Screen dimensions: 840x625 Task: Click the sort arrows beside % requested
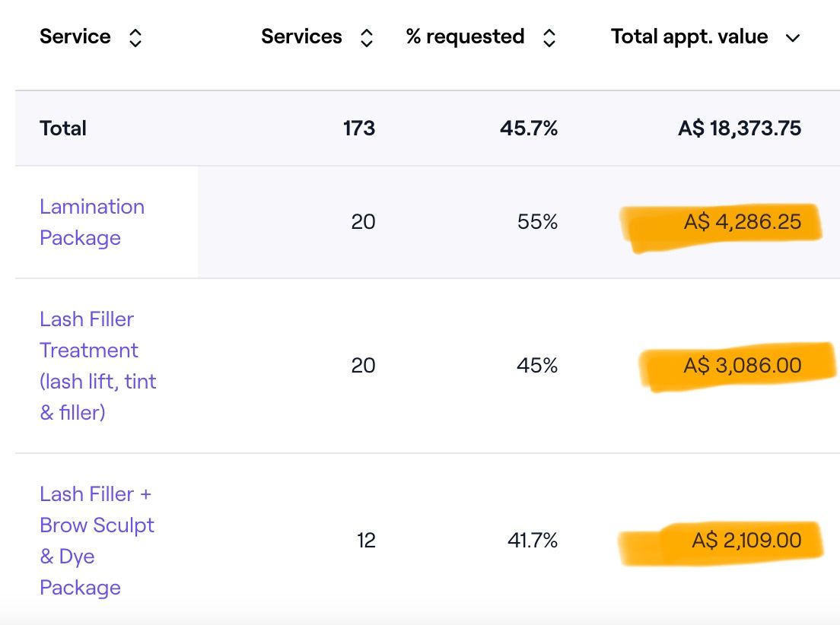tap(549, 38)
